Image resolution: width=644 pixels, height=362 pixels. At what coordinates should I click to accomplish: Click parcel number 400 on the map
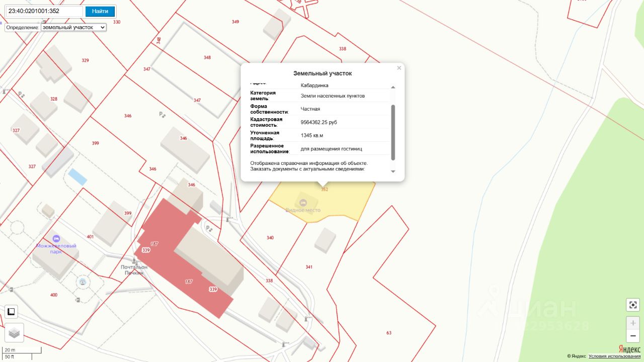point(54,295)
